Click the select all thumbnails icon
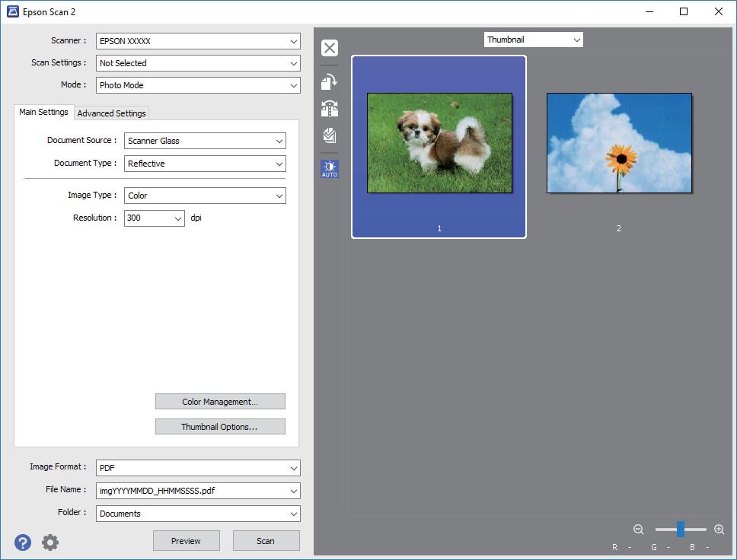 click(330, 135)
